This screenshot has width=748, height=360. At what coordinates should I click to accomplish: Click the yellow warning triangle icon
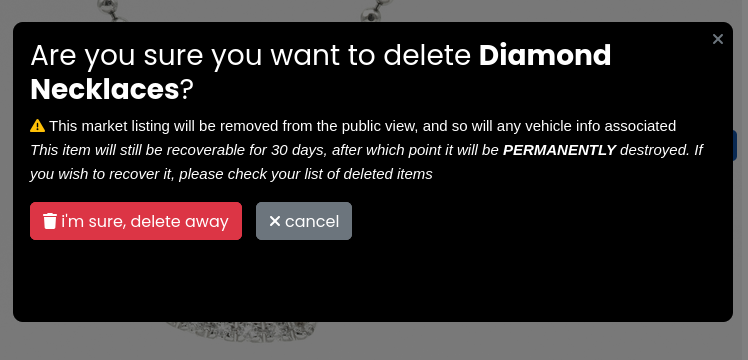[38, 126]
